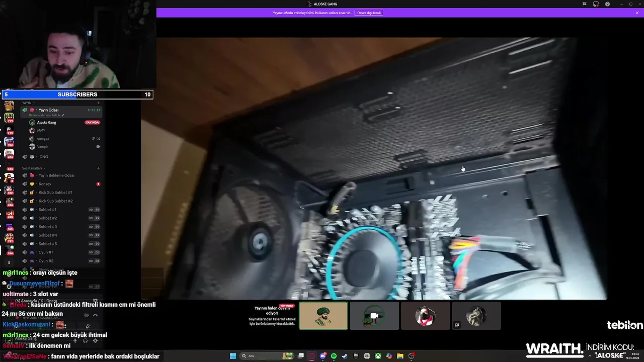644x362 pixels.
Task: Open Discord from the taskbar
Action: click(x=323, y=356)
